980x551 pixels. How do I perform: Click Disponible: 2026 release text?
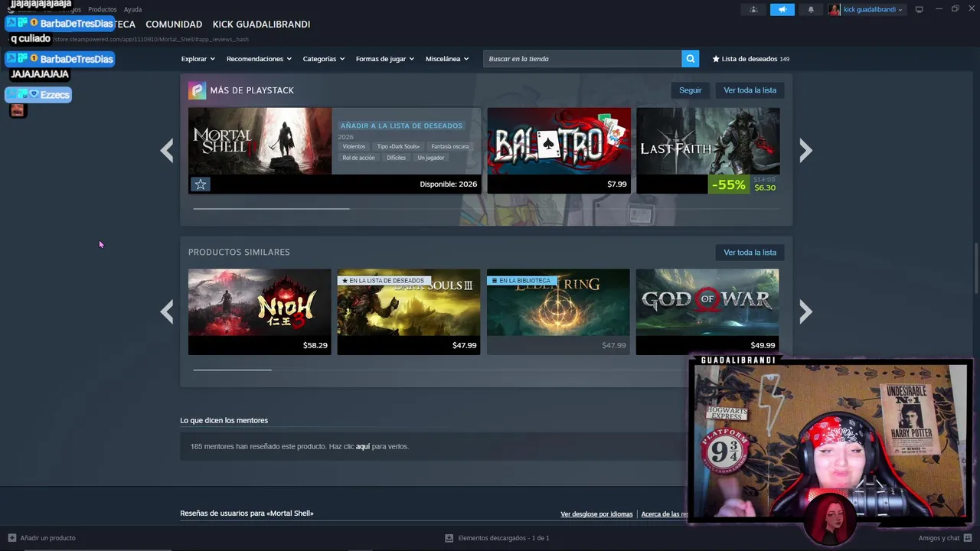click(448, 184)
